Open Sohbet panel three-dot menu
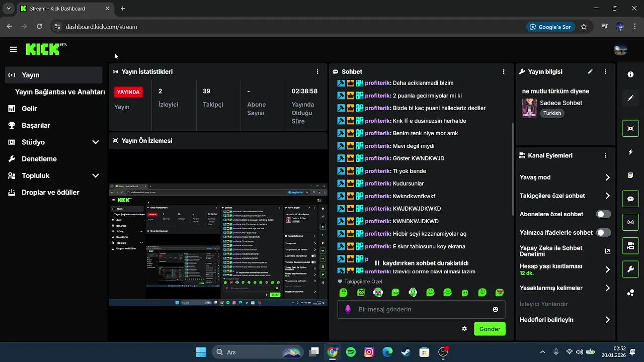The width and height of the screenshot is (644, 362). (x=504, y=72)
